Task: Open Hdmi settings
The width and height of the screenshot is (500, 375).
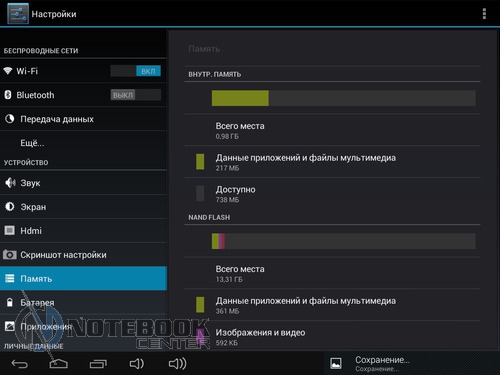Action: (x=83, y=231)
